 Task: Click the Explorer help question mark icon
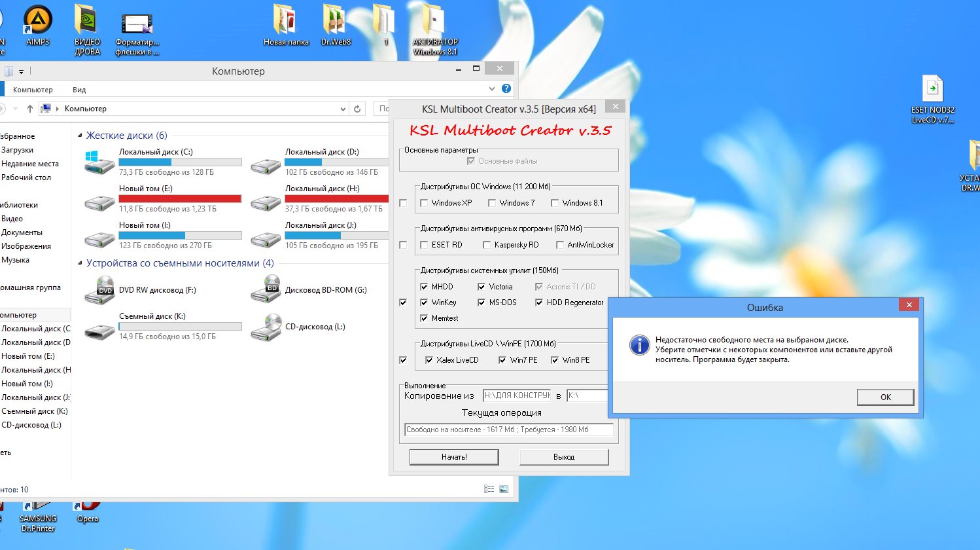(506, 88)
